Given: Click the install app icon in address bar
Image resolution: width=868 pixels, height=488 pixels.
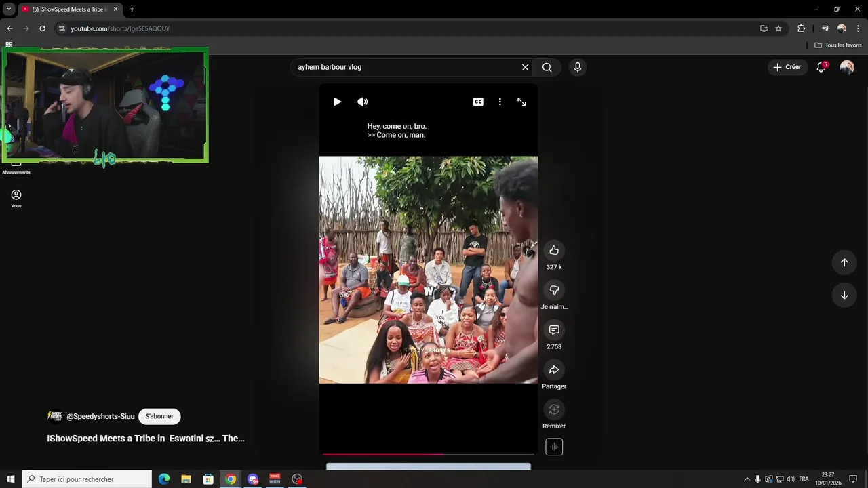Looking at the screenshot, I should (x=764, y=28).
